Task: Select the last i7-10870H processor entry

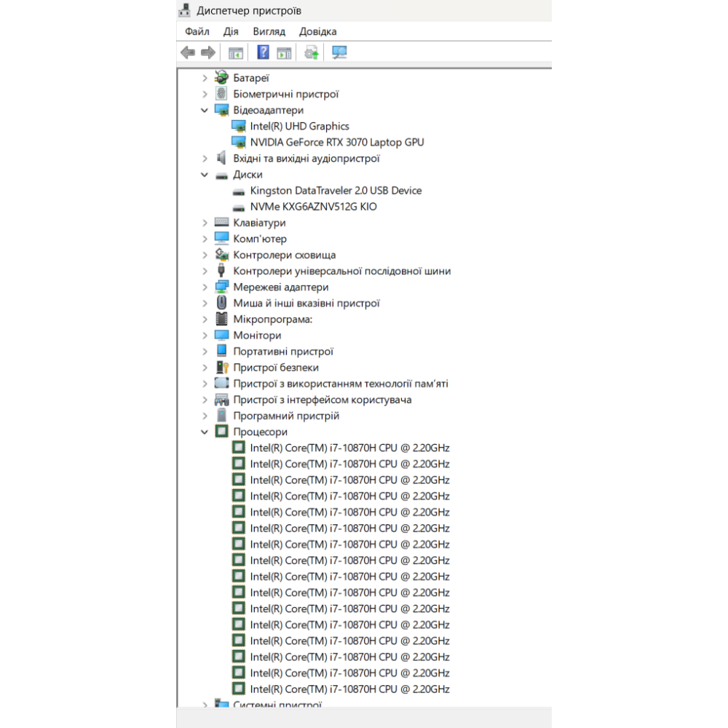Action: pyautogui.click(x=349, y=689)
